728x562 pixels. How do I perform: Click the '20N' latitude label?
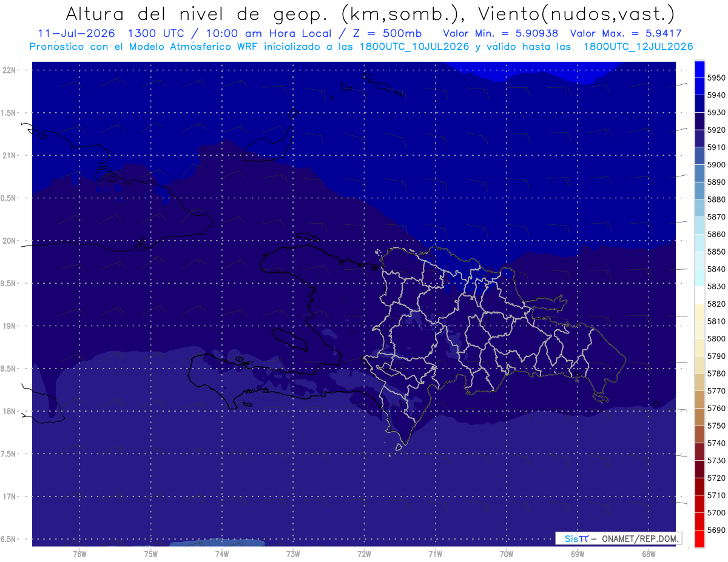(9, 241)
